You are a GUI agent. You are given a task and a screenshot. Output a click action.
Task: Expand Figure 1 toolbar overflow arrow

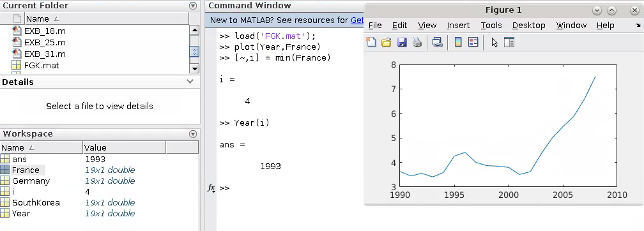pyautogui.click(x=637, y=26)
